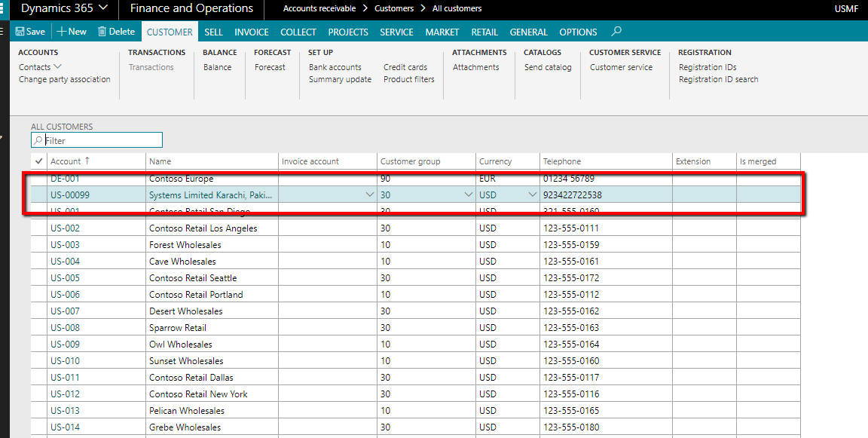
Task: Open the OPTIONS ribbon tab
Action: [x=577, y=32]
